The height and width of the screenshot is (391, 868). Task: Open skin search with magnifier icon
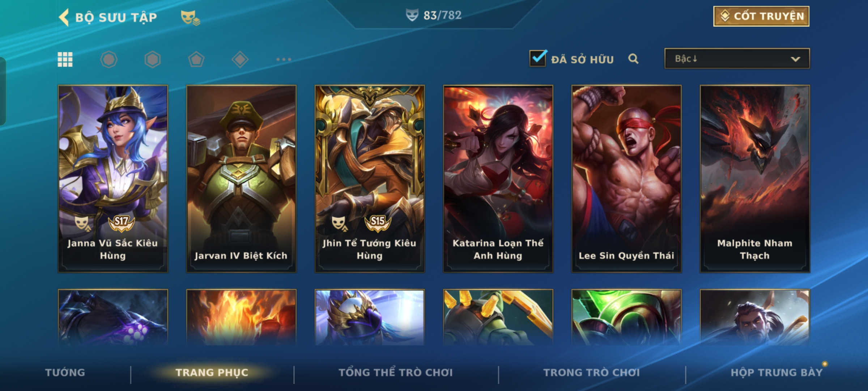[x=633, y=59]
